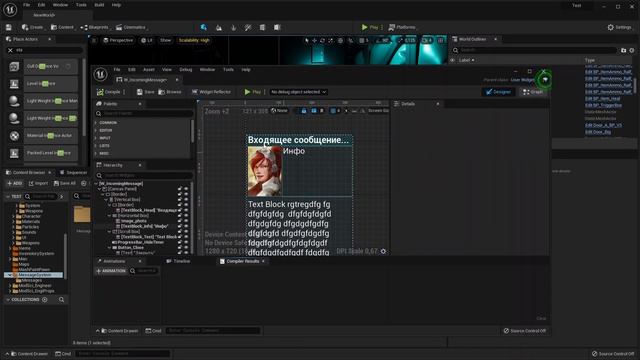Open the Cinematics dropdown in main toolbar
Viewport: 640px width, 360px height.
pyautogui.click(x=131, y=27)
